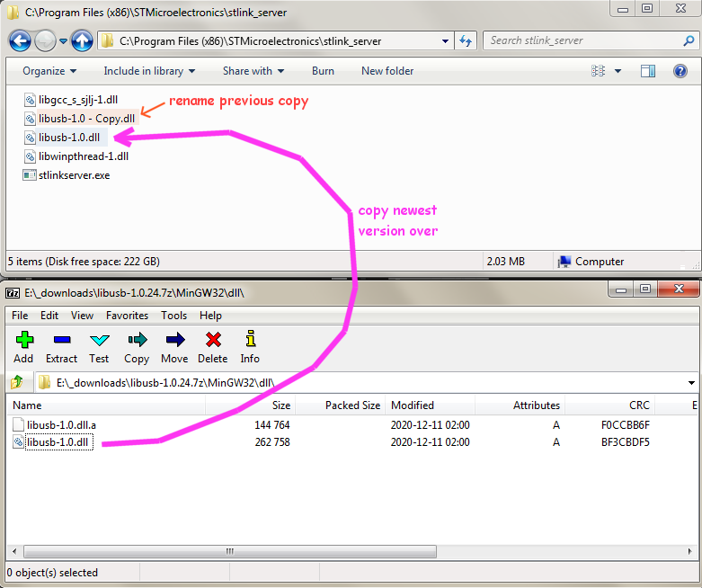Click the 7-Zip horizontal scrollbar thumb
The height and width of the screenshot is (588, 702).
tap(230, 551)
